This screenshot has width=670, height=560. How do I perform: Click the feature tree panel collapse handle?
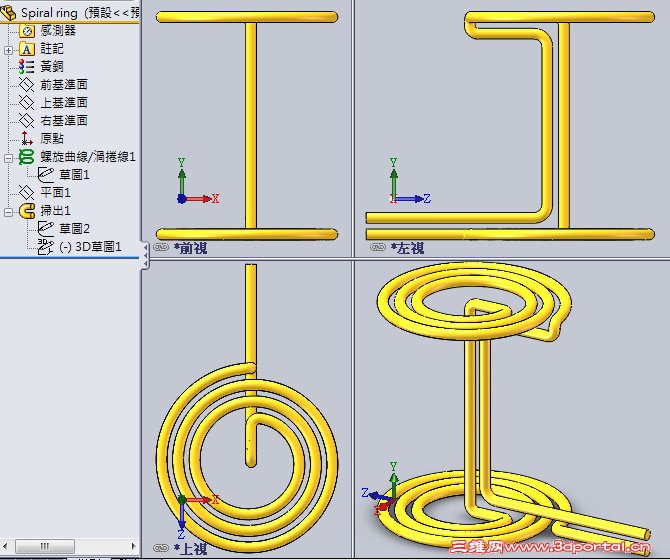tap(146, 255)
